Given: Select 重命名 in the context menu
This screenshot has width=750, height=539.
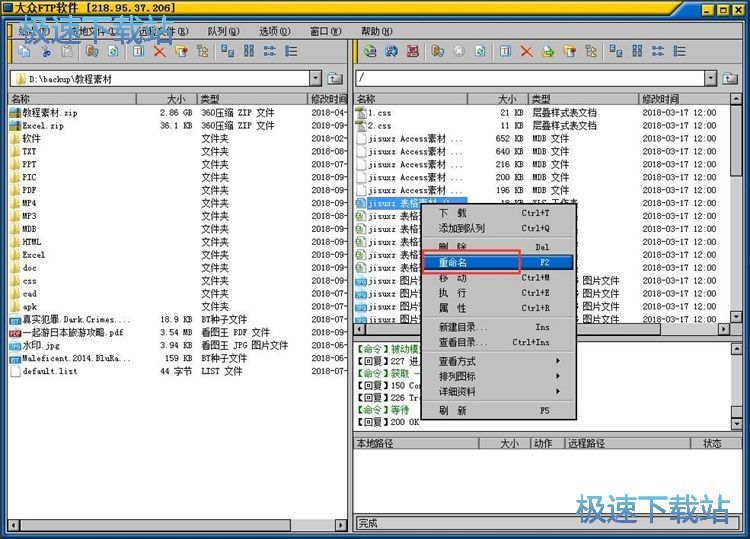Looking at the screenshot, I should (x=497, y=262).
